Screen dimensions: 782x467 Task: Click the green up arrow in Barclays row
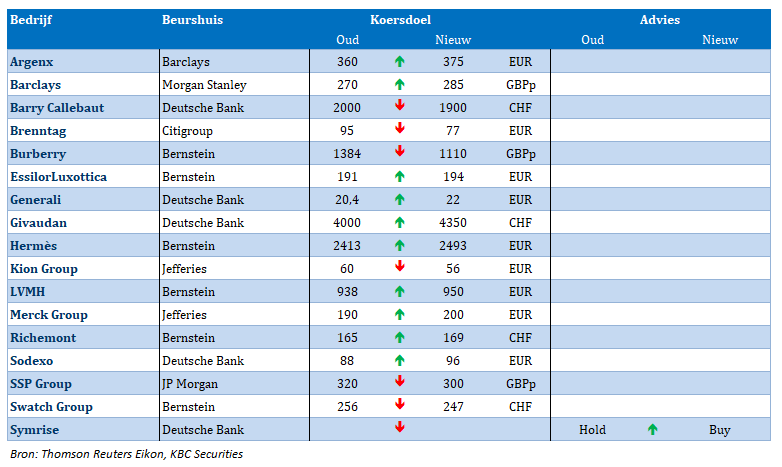(x=399, y=84)
